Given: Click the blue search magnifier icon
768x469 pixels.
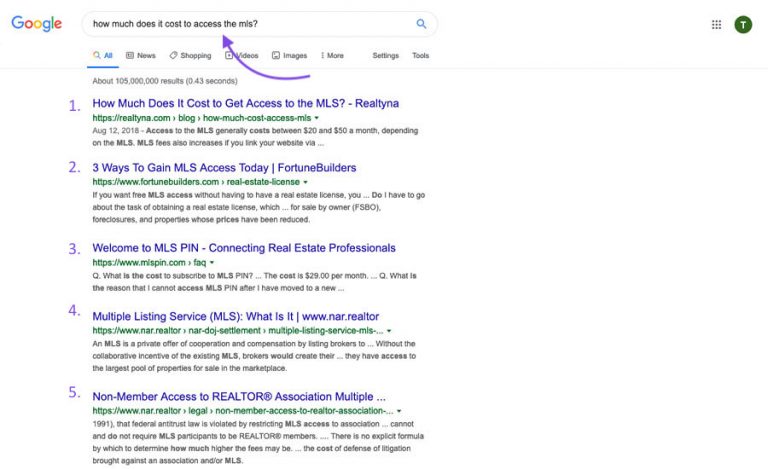Looking at the screenshot, I should pos(421,23).
